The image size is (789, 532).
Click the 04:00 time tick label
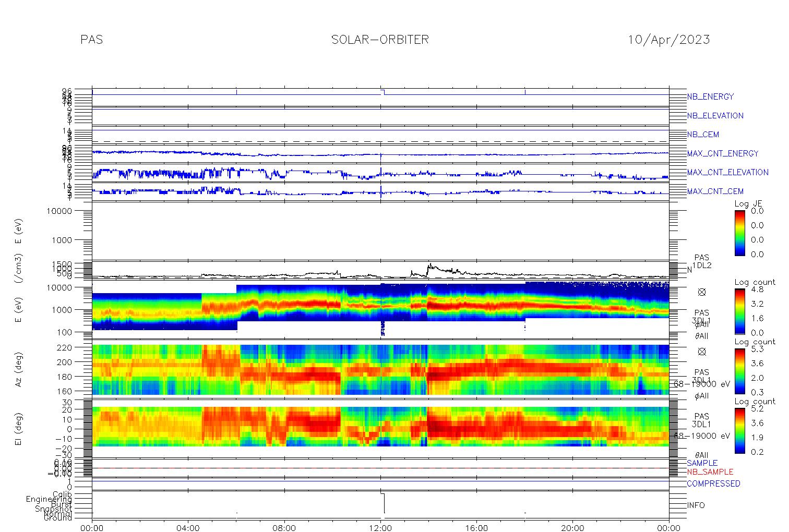coord(188,528)
